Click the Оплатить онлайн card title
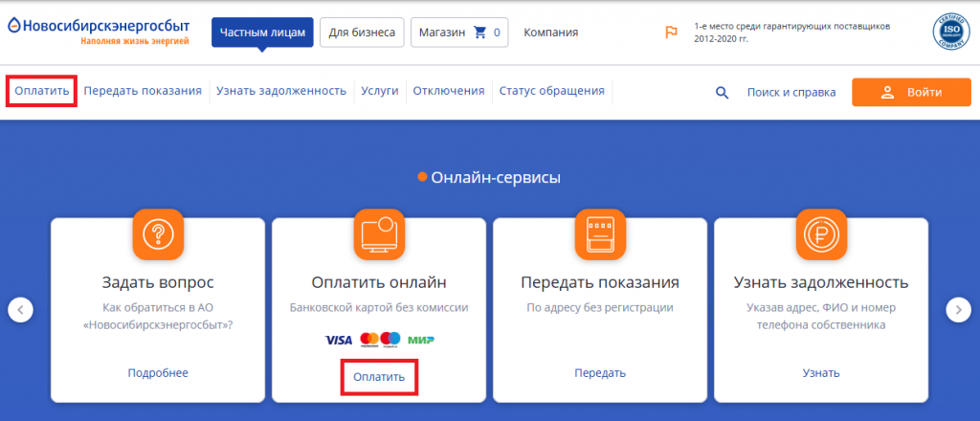Image resolution: width=980 pixels, height=421 pixels. coord(379,283)
